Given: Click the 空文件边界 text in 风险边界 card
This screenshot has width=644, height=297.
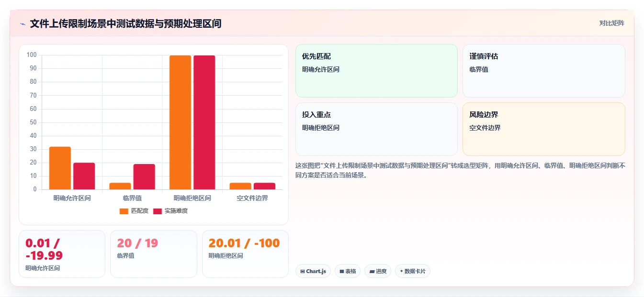Looking at the screenshot, I should click(485, 128).
